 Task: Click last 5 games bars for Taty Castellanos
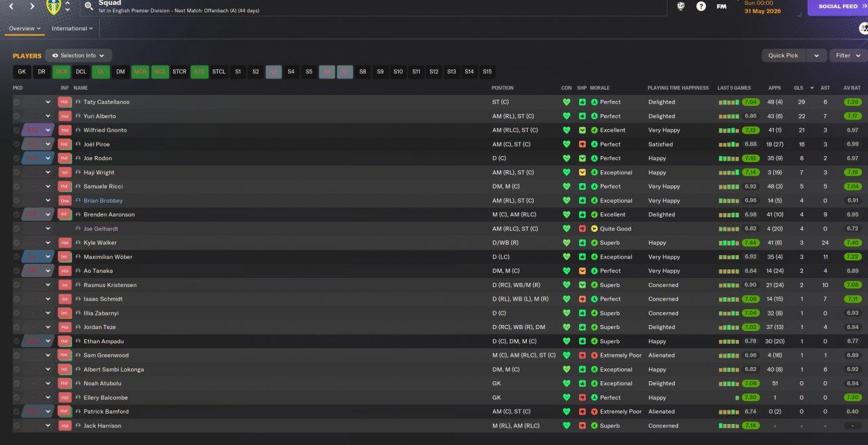[x=729, y=102]
